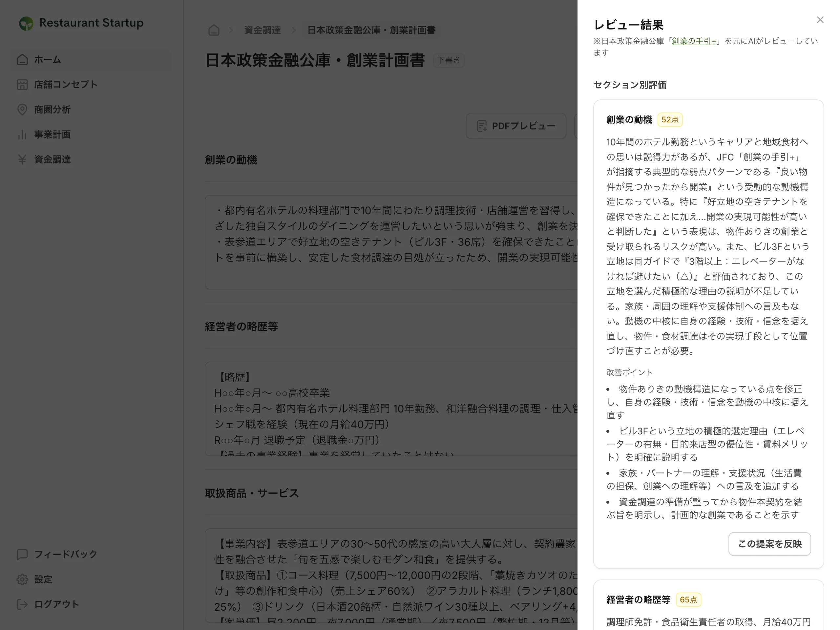This screenshot has height=630, width=840.
Task: Click the 事業計画 bar chart icon
Action: click(22, 135)
